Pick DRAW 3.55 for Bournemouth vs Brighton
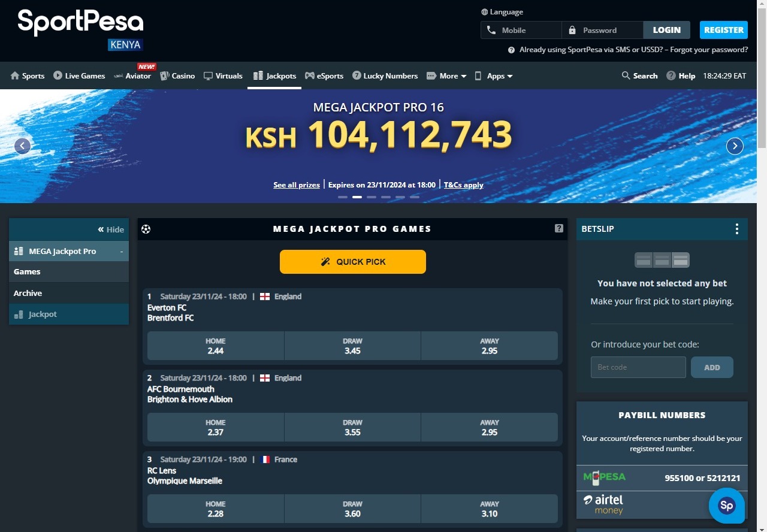 (352, 427)
